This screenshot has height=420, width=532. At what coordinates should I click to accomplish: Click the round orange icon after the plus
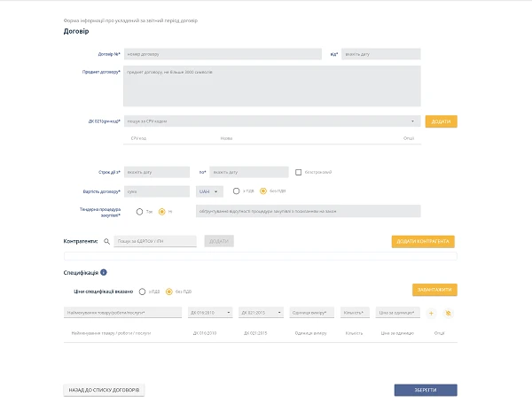449,313
